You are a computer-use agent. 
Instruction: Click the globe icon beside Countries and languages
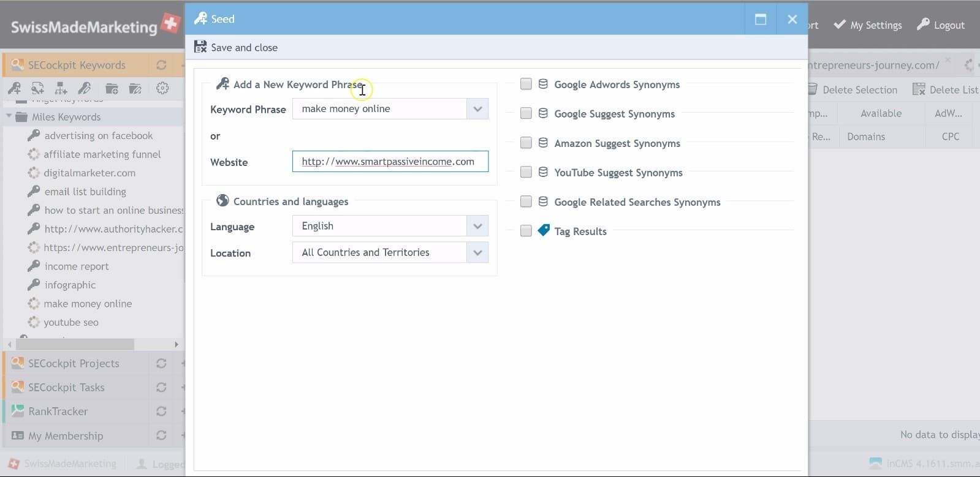222,201
